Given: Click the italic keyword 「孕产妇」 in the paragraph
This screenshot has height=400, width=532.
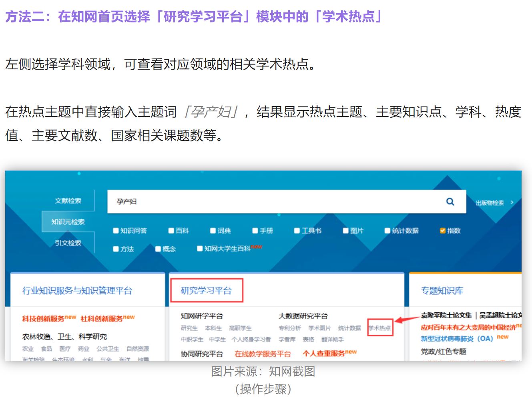Looking at the screenshot, I should tap(211, 112).
